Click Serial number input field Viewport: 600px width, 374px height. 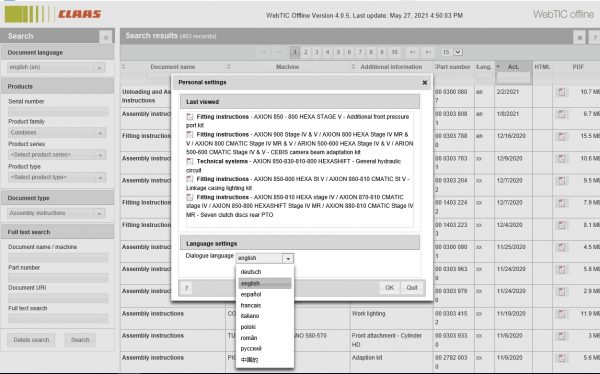58,112
